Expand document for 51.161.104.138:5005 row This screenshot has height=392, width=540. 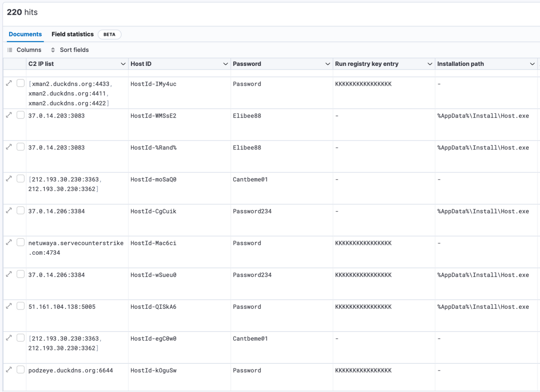[x=9, y=306]
